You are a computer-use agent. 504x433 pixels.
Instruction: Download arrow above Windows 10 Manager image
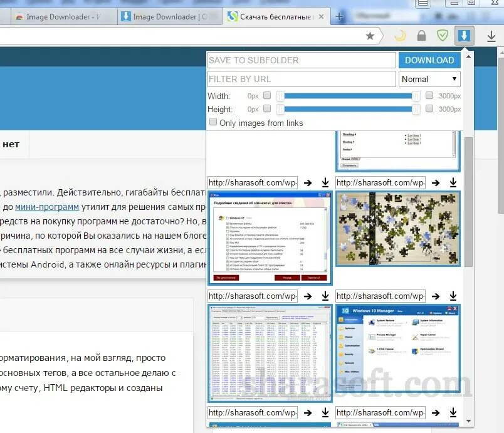pyautogui.click(x=453, y=296)
